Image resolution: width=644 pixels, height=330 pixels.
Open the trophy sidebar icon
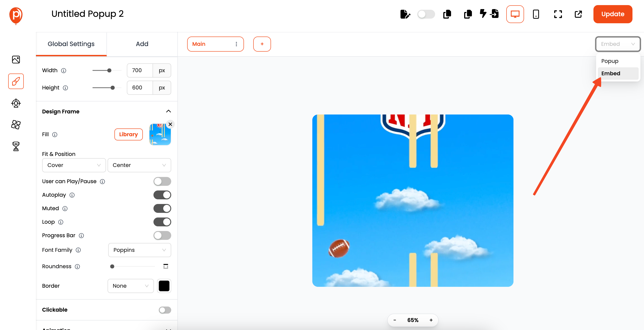pos(16,146)
